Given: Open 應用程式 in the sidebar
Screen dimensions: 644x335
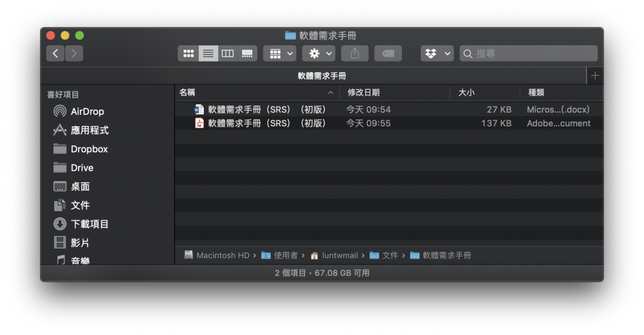Looking at the screenshot, I should [81, 130].
